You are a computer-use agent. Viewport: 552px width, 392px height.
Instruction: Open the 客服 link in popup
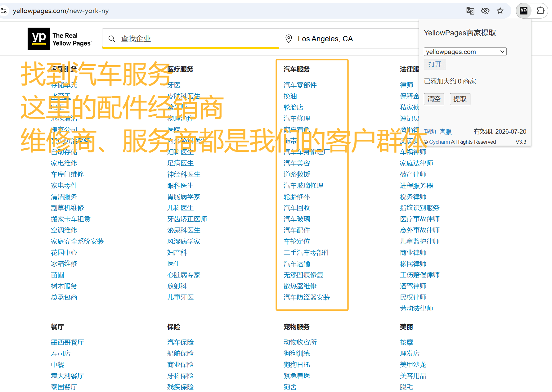pyautogui.click(x=446, y=132)
